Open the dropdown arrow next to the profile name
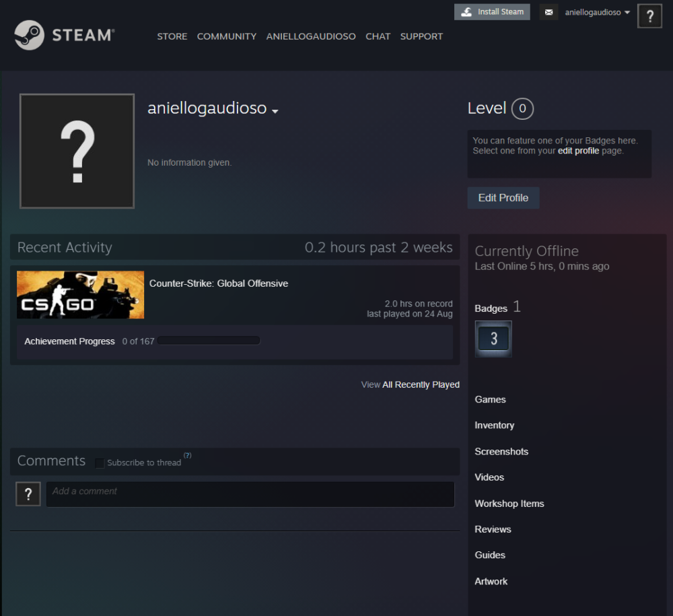This screenshot has width=673, height=616. tap(275, 111)
